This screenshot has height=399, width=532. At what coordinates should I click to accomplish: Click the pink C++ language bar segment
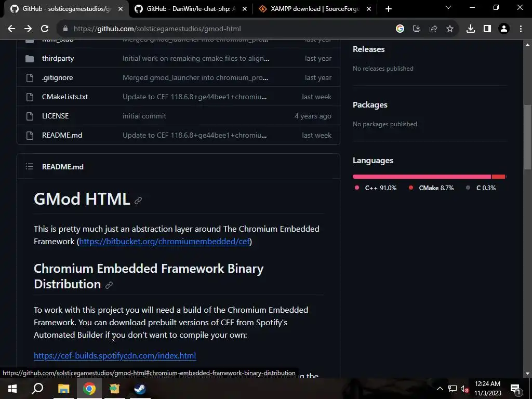[x=422, y=177]
